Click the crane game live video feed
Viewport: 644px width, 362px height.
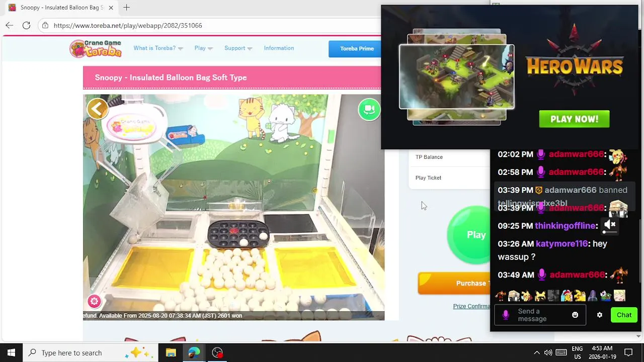(233, 206)
